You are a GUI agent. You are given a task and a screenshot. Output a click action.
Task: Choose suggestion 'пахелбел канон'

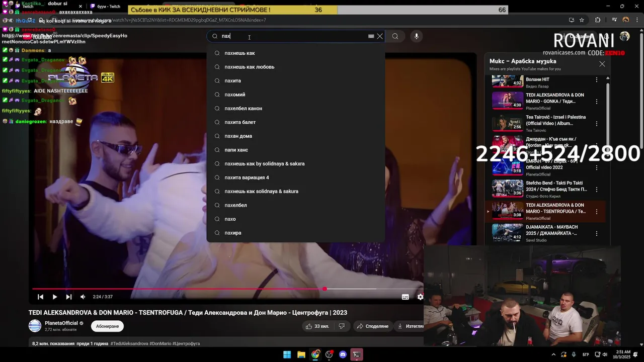pyautogui.click(x=296, y=109)
